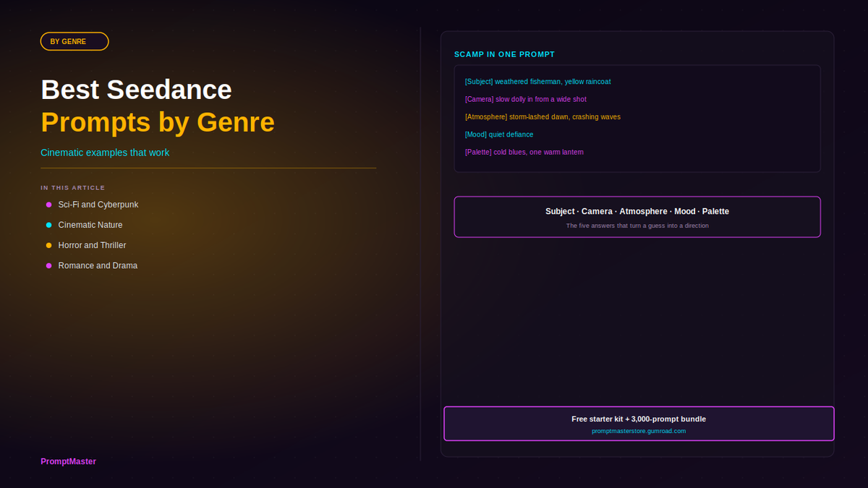Click the SCAMP IN ONE PROMPT heading
Screen dimensions: 868x488
(x=504, y=54)
